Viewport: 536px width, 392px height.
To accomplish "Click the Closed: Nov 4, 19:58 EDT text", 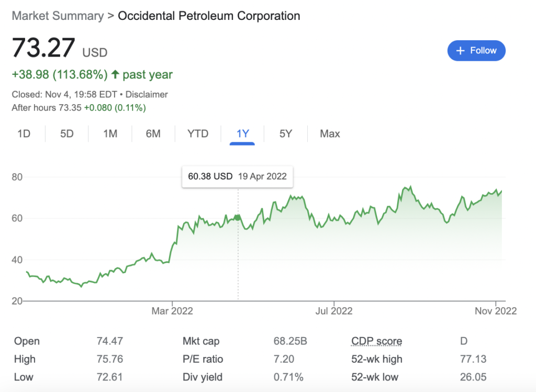I will pos(64,94).
